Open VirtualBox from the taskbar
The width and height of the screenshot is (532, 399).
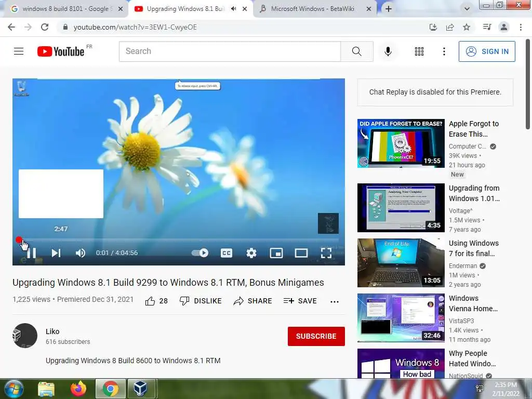pos(140,389)
